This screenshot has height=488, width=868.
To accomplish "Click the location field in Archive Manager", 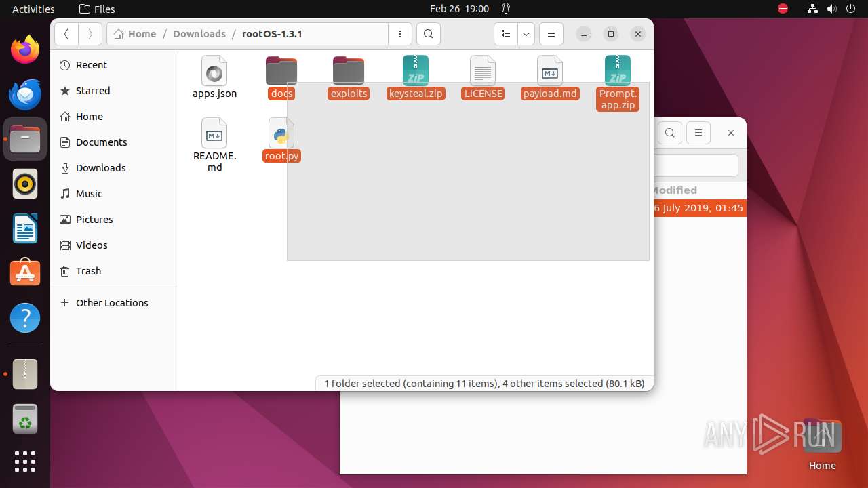I will coord(696,165).
